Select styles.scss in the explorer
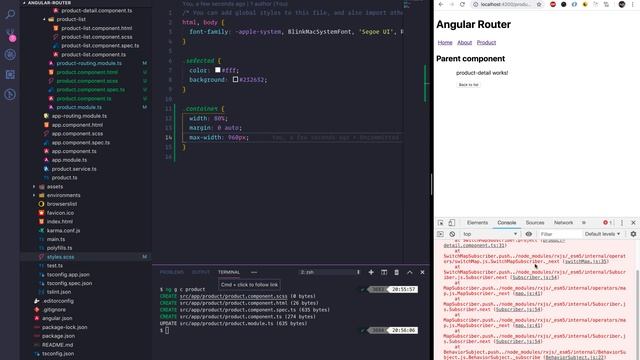640x360 pixels. tap(60, 257)
